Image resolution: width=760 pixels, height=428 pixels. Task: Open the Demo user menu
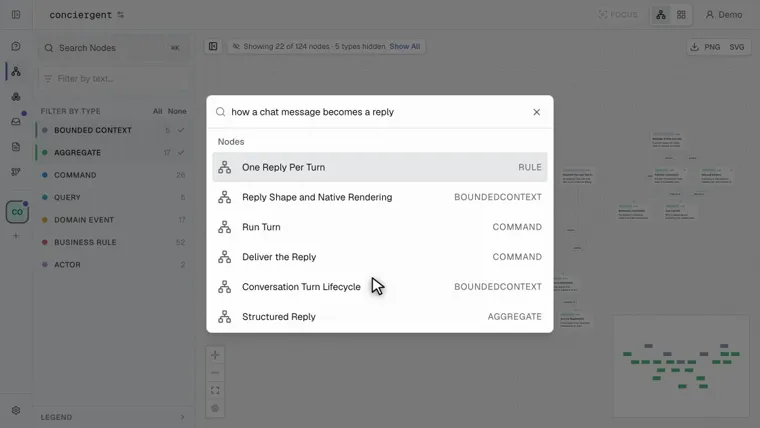pos(724,15)
